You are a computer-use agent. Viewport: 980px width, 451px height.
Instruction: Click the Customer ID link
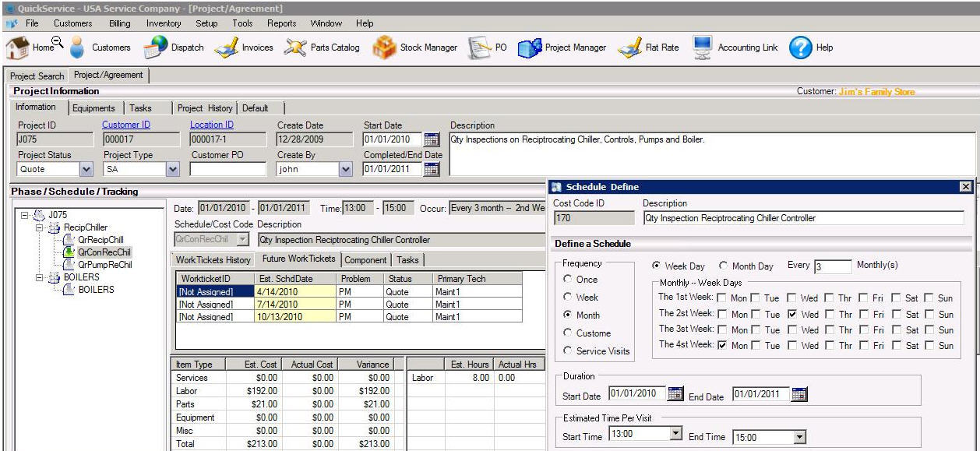point(126,125)
